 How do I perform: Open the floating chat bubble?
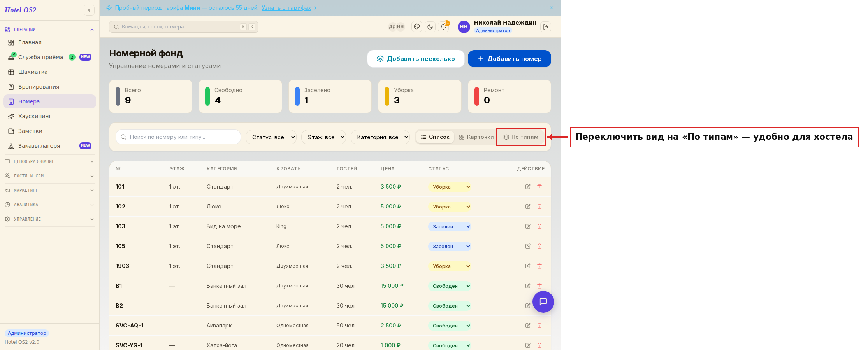click(x=543, y=302)
